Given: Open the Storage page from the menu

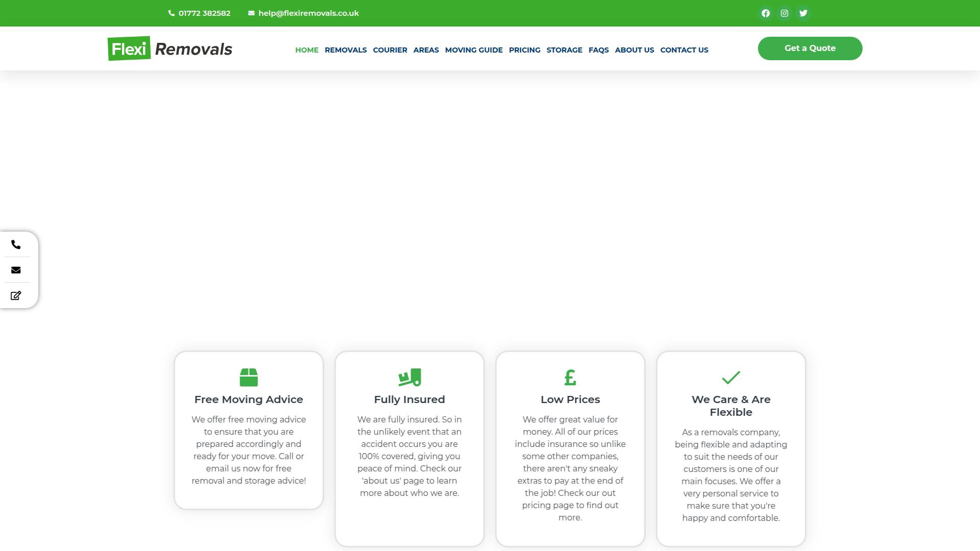Looking at the screenshot, I should tap(564, 50).
